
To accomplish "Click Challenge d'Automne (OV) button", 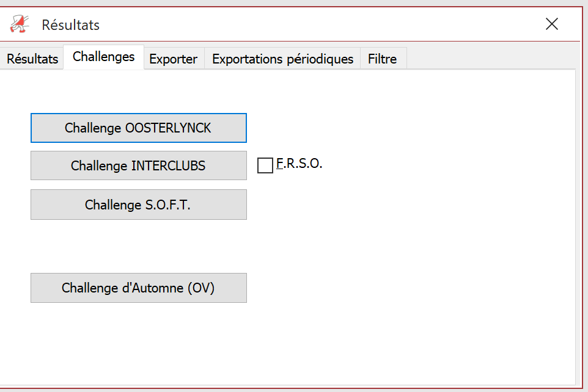I will tap(138, 288).
